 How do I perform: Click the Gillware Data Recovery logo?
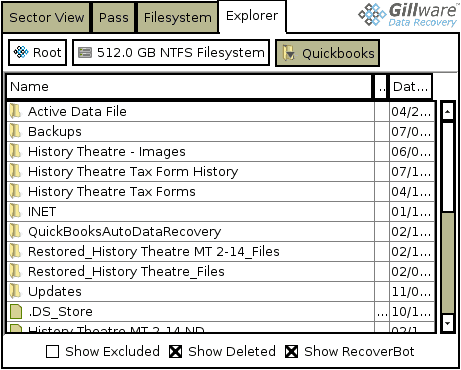click(x=408, y=15)
